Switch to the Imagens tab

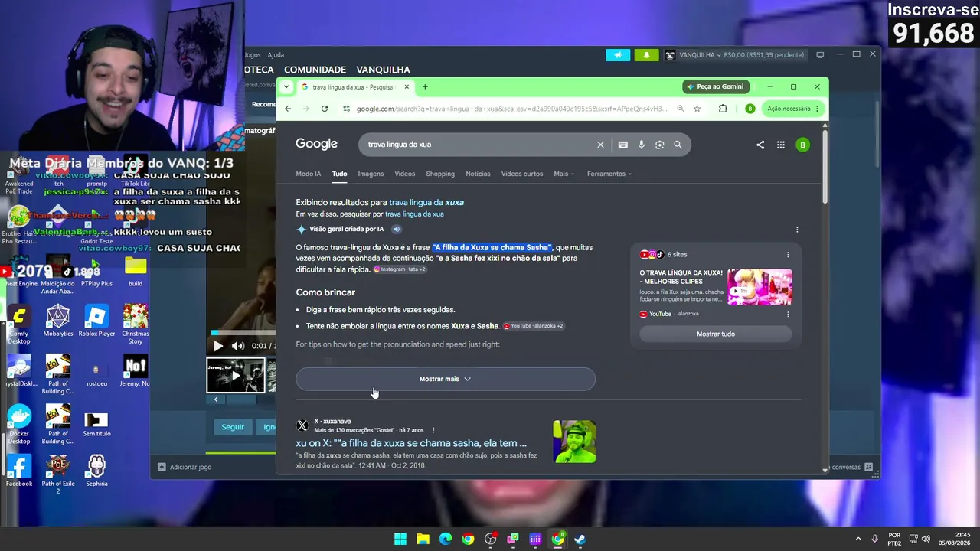tap(371, 174)
